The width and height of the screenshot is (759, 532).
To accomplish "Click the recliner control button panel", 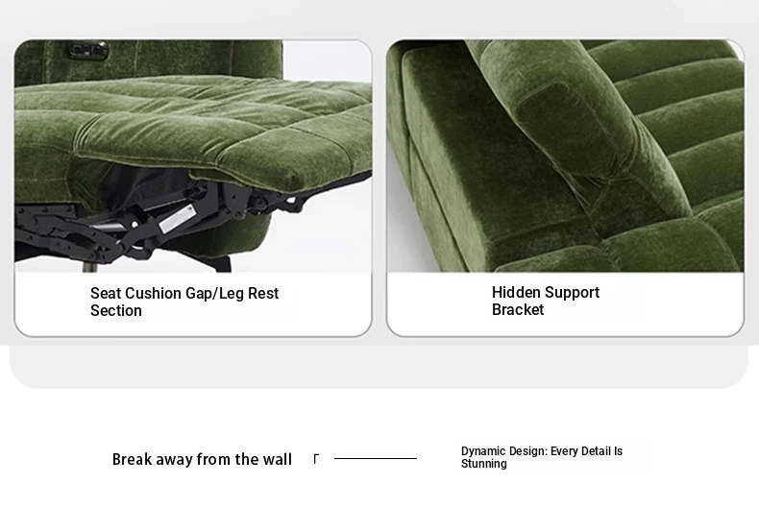I will 87,50.
